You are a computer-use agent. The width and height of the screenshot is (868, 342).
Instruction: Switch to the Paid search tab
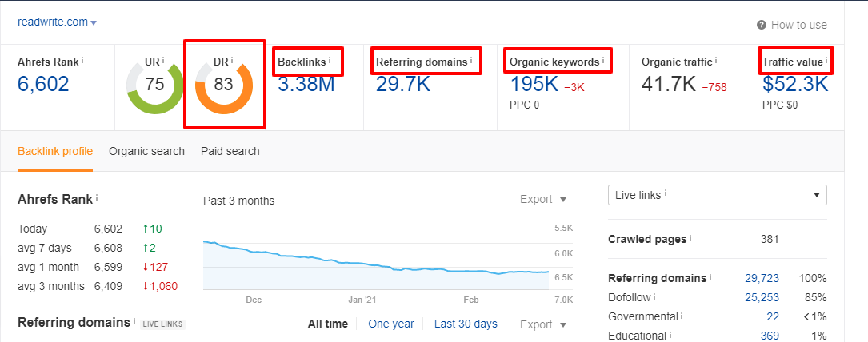click(x=230, y=151)
